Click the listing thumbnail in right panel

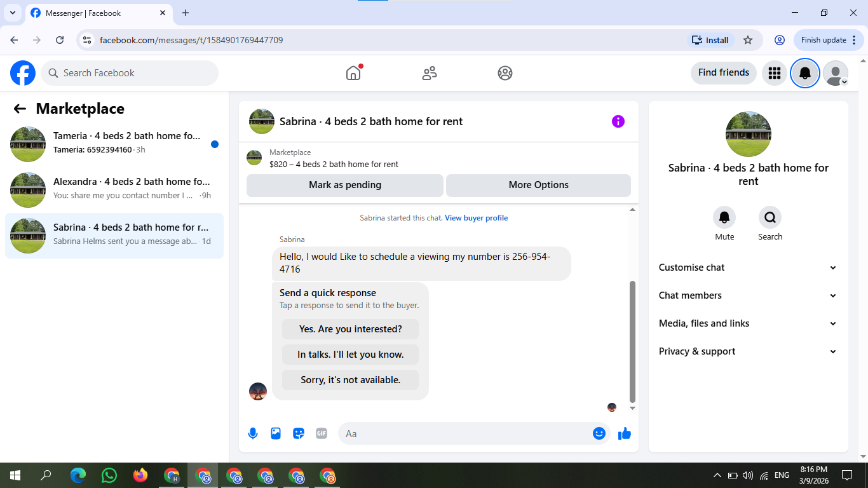(749, 134)
